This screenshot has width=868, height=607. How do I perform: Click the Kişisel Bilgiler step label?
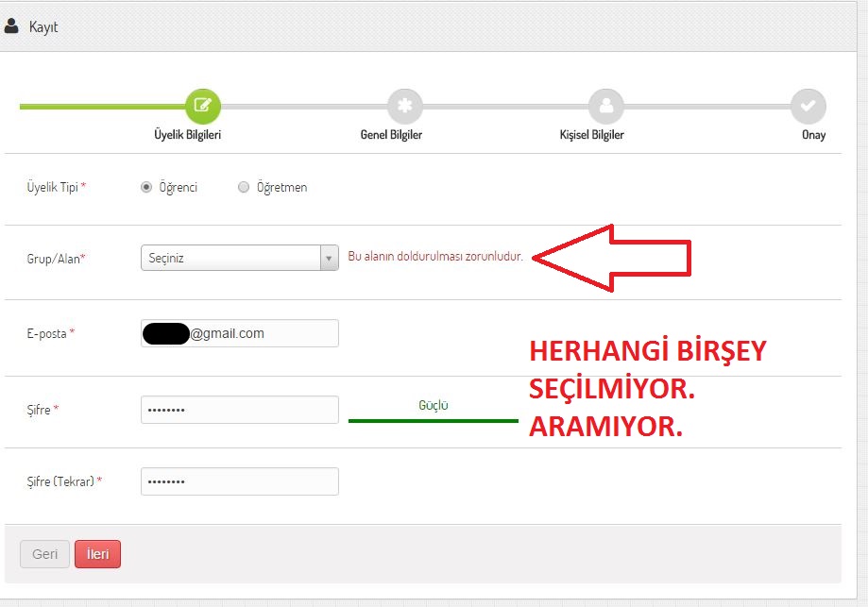click(x=591, y=135)
